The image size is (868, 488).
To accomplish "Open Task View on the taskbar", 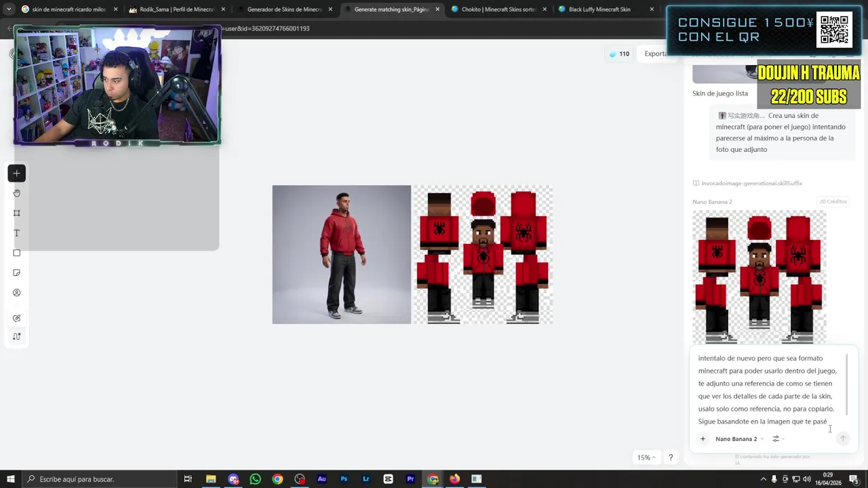I will click(189, 479).
